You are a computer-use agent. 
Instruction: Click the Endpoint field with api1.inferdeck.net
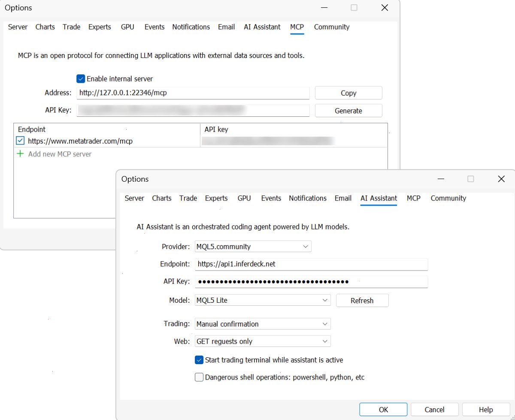point(312,264)
